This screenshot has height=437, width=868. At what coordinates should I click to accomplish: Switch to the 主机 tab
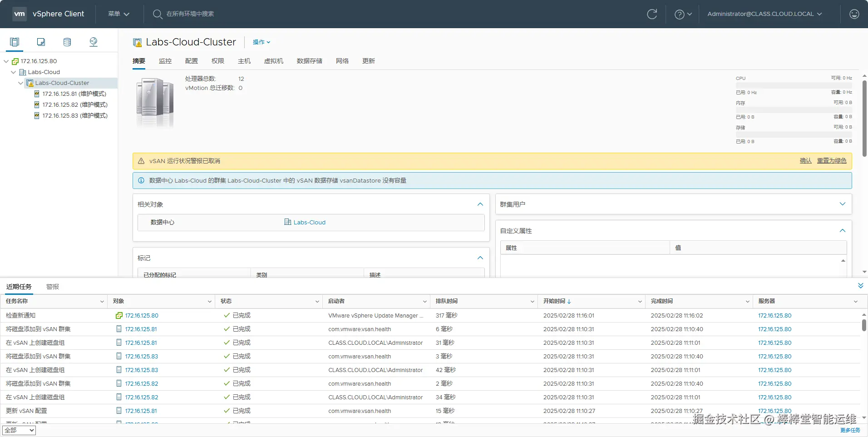pos(244,61)
